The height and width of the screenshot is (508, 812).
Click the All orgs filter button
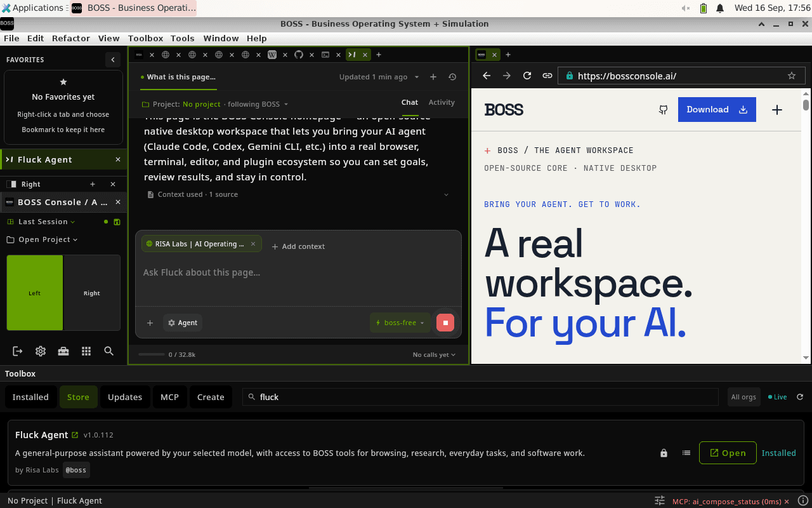pyautogui.click(x=743, y=397)
